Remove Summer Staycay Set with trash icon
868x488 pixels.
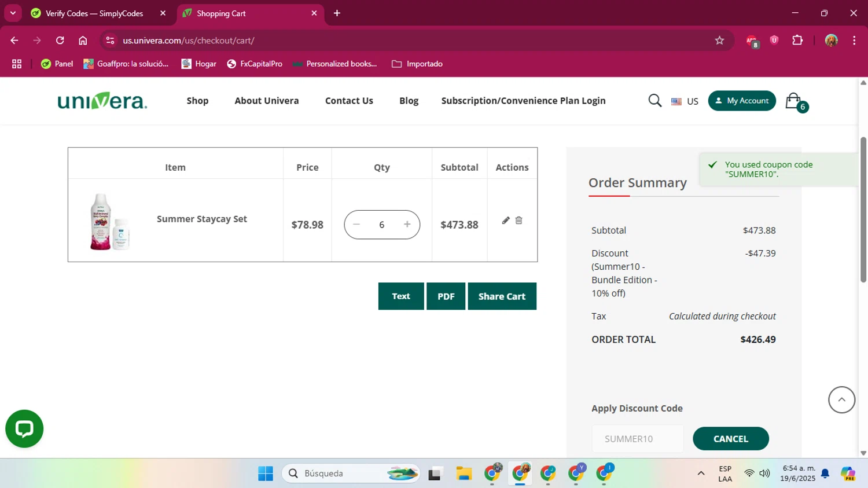518,221
